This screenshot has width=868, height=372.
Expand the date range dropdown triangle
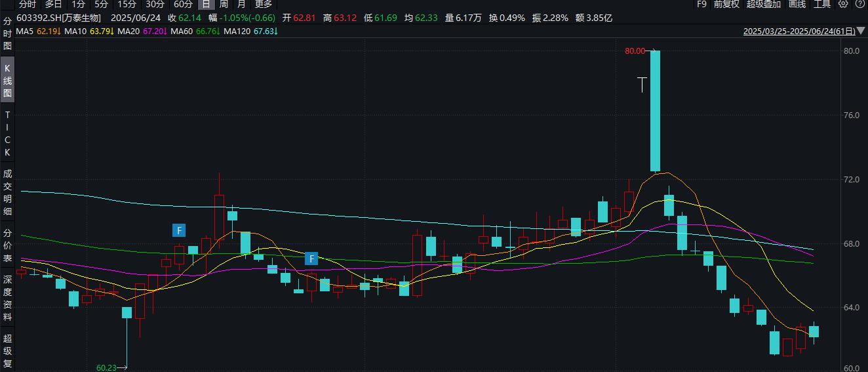(x=862, y=31)
